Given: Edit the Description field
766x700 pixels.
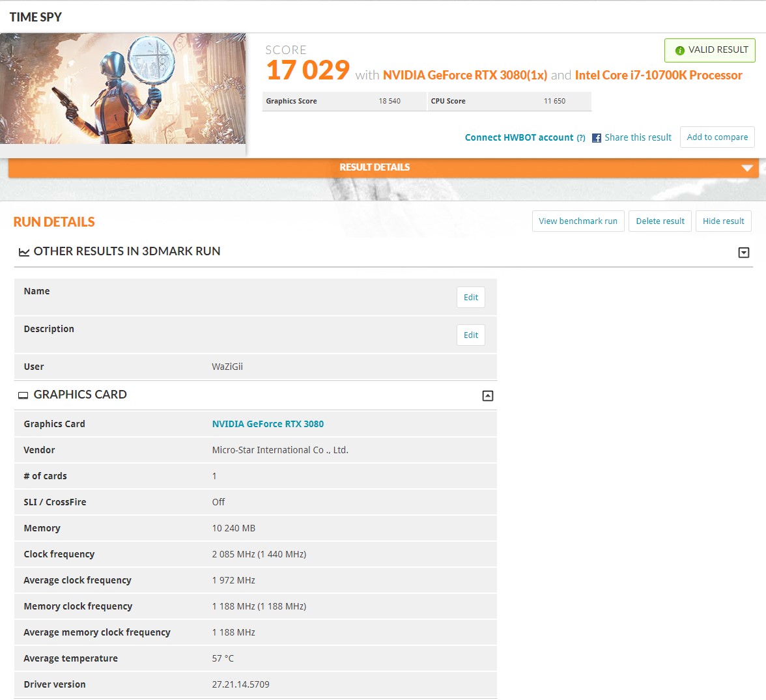Looking at the screenshot, I should point(471,335).
